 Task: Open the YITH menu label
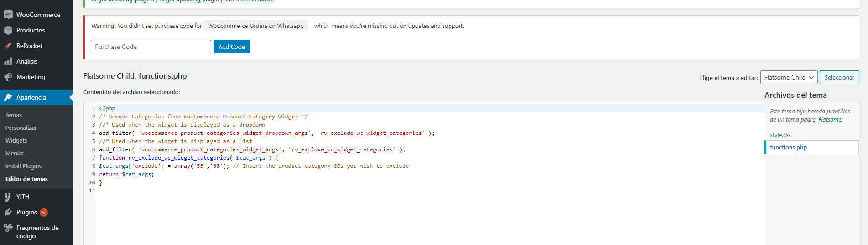23,197
